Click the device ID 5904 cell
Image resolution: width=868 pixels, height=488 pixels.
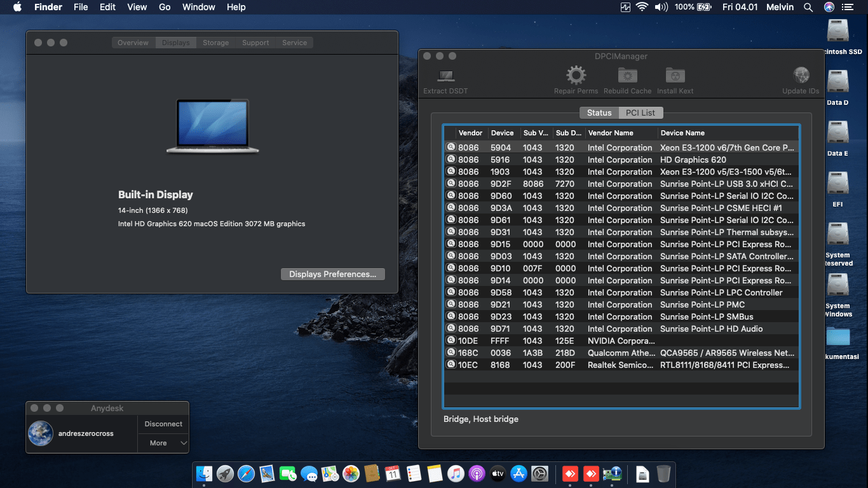click(x=501, y=147)
